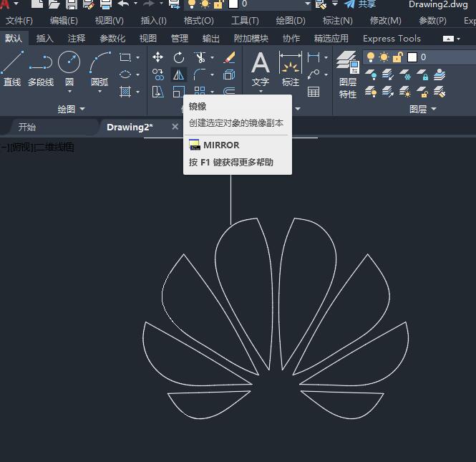This screenshot has height=462, width=476.
Task: Switch to the 参数化 ribbon tab
Action: (x=112, y=38)
